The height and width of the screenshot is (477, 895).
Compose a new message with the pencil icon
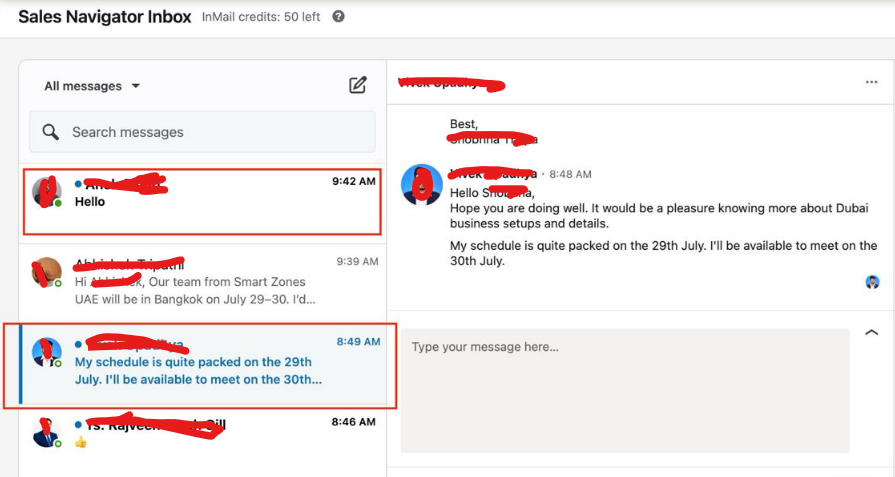[358, 85]
